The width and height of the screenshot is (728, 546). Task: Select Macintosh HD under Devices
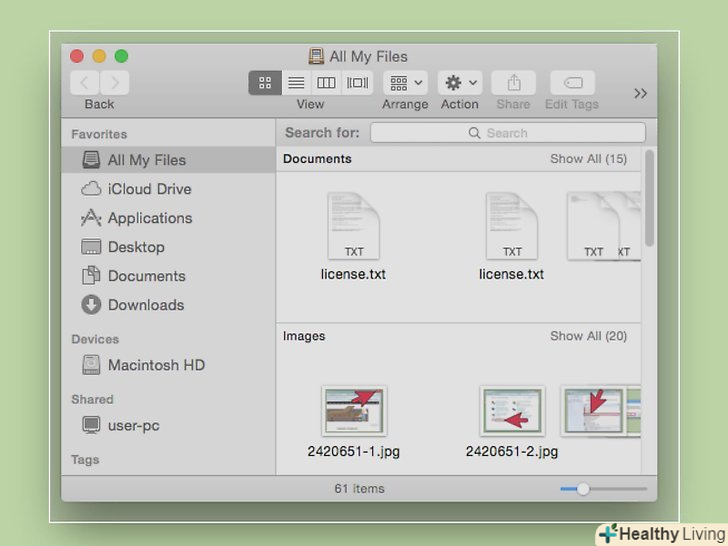coord(155,365)
